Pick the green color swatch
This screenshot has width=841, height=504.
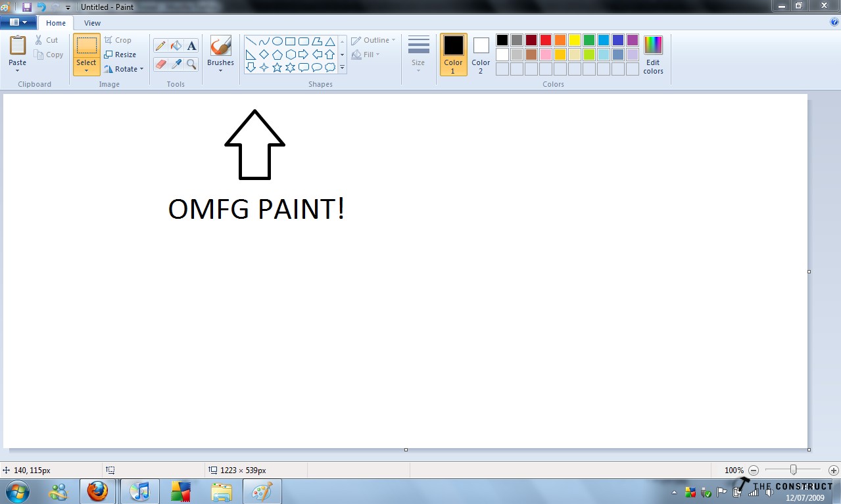click(589, 40)
